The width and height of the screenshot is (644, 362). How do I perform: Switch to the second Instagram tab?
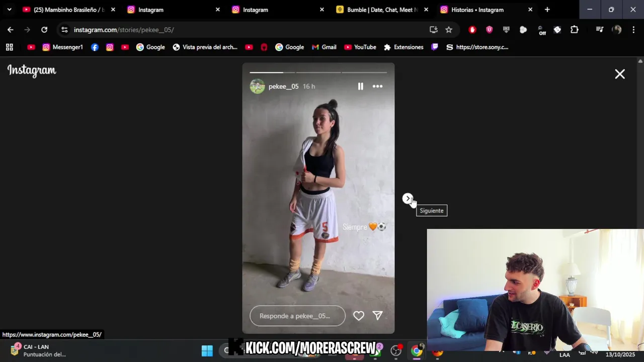pos(278,10)
